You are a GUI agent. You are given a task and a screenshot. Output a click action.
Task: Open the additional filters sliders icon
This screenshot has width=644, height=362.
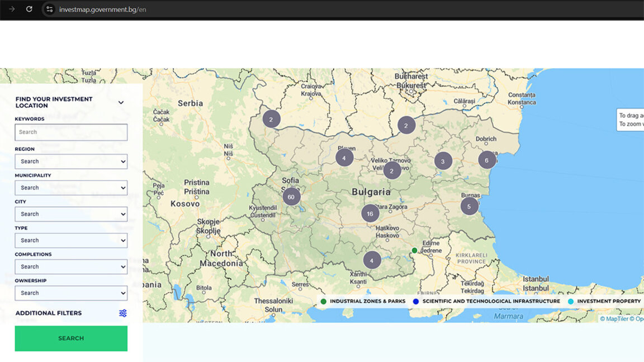point(122,313)
